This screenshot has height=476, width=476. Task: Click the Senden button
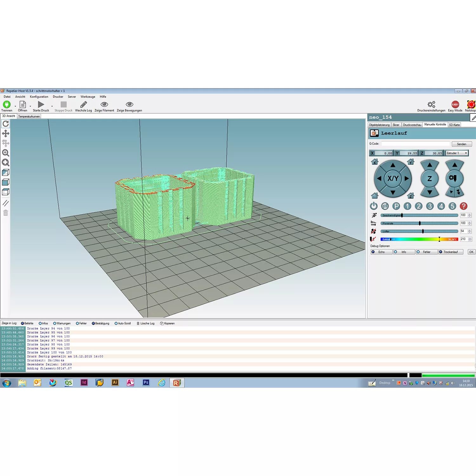click(462, 144)
